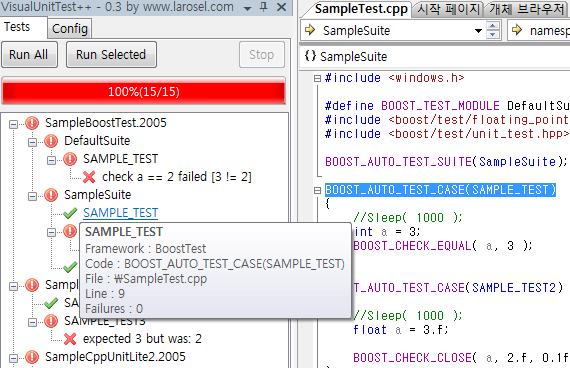This screenshot has width=570, height=368.
Task: Click error icon beside DefaultSuite
Action: click(51, 141)
